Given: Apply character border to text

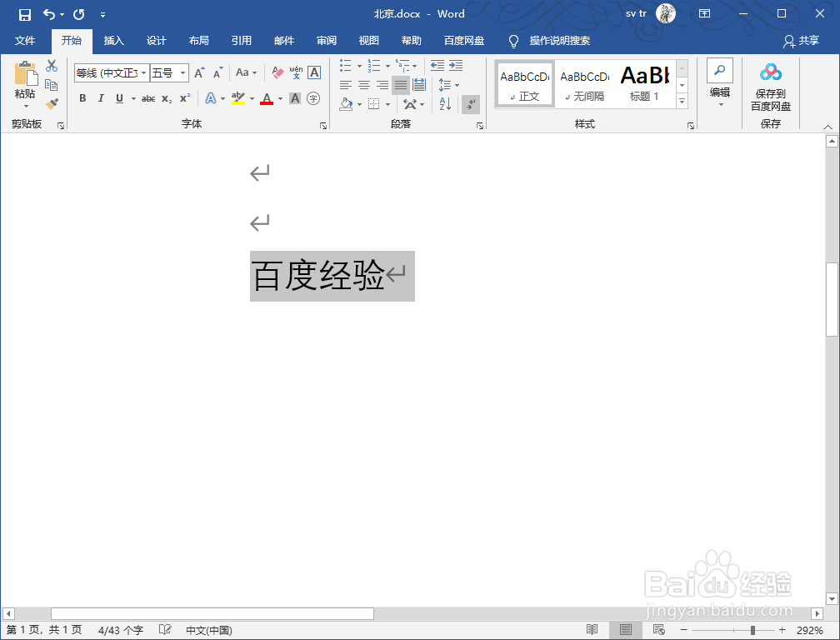Looking at the screenshot, I should [x=314, y=72].
